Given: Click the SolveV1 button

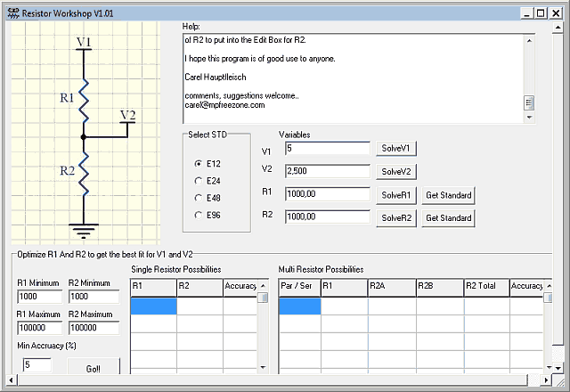Looking at the screenshot, I should [395, 149].
